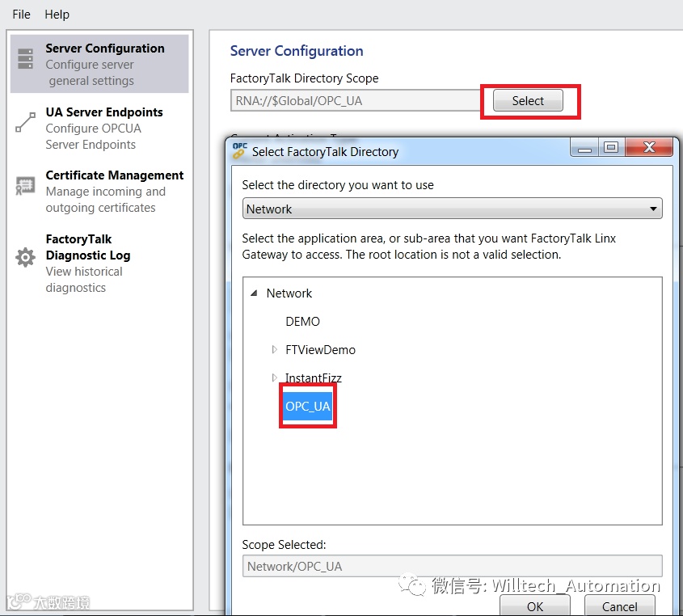This screenshot has height=616, width=683.
Task: Select OPC_UA in the directory tree
Action: click(x=307, y=406)
